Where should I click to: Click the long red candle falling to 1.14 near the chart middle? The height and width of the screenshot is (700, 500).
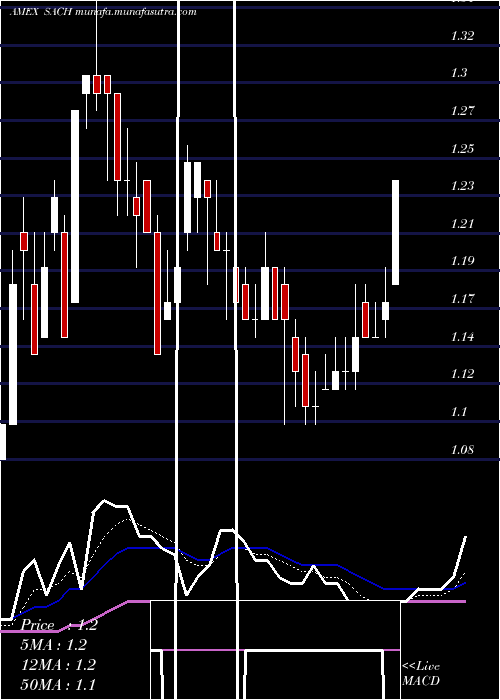tap(157, 293)
